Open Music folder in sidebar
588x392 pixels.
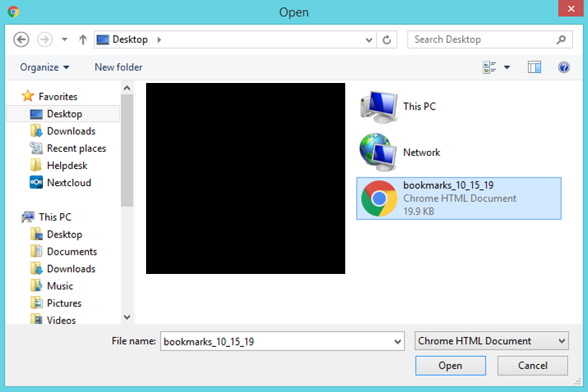click(59, 286)
